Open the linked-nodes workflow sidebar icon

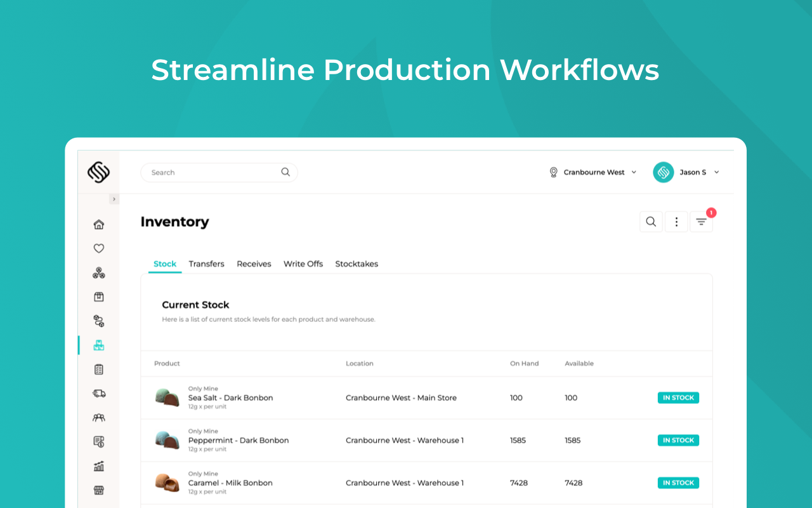click(98, 321)
